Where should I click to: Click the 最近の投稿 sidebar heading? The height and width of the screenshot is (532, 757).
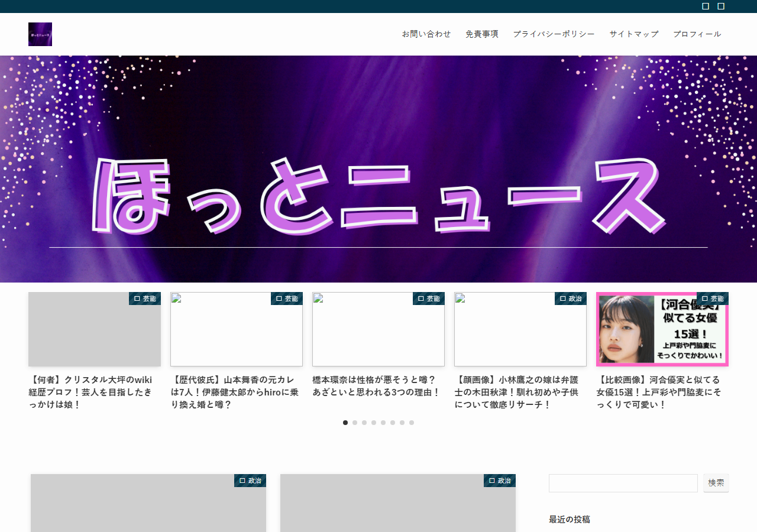pyautogui.click(x=570, y=520)
